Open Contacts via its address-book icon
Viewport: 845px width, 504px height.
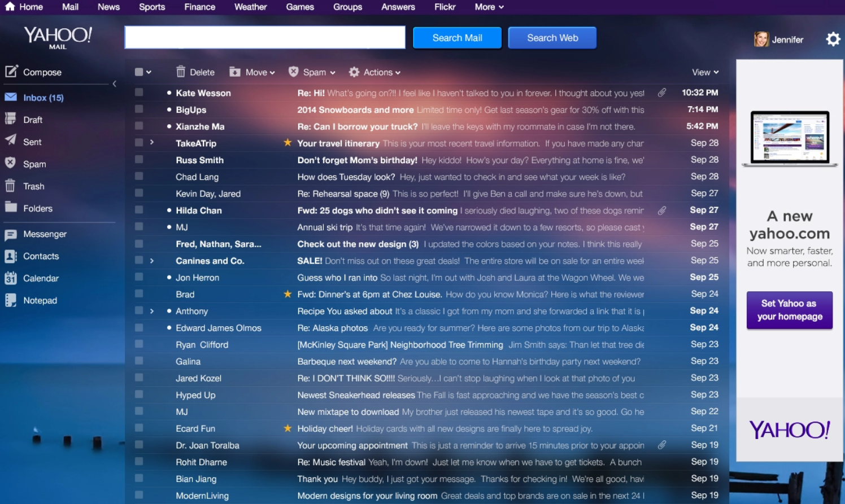pos(11,256)
